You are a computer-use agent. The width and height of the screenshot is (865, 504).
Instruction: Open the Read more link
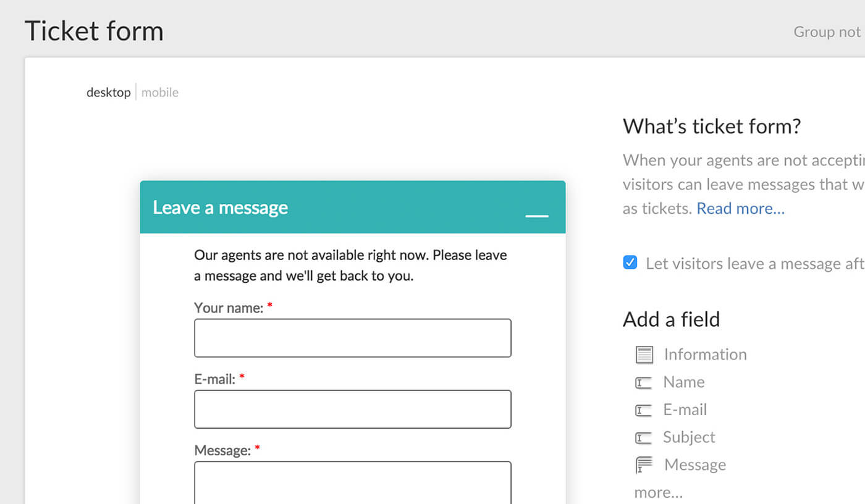740,208
